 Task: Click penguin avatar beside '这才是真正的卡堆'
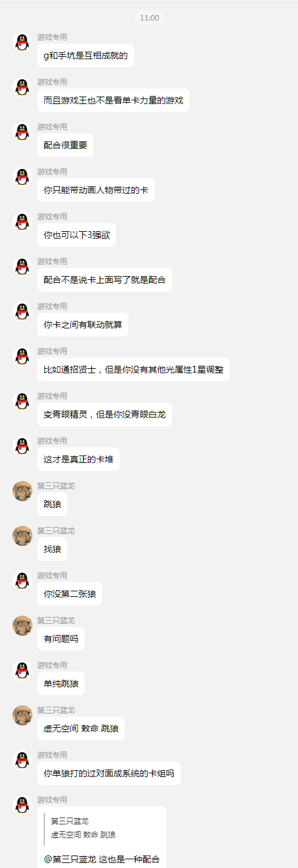pyautogui.click(x=22, y=446)
